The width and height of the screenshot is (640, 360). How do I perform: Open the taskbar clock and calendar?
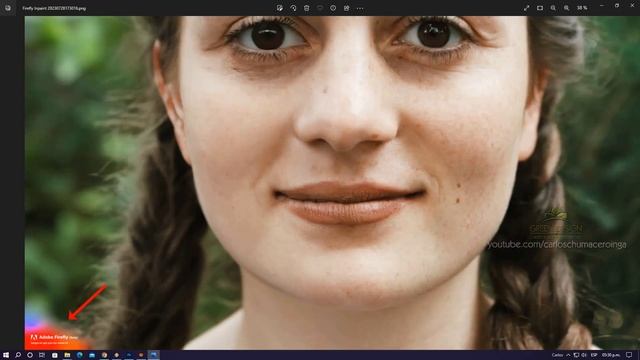pyautogui.click(x=611, y=355)
